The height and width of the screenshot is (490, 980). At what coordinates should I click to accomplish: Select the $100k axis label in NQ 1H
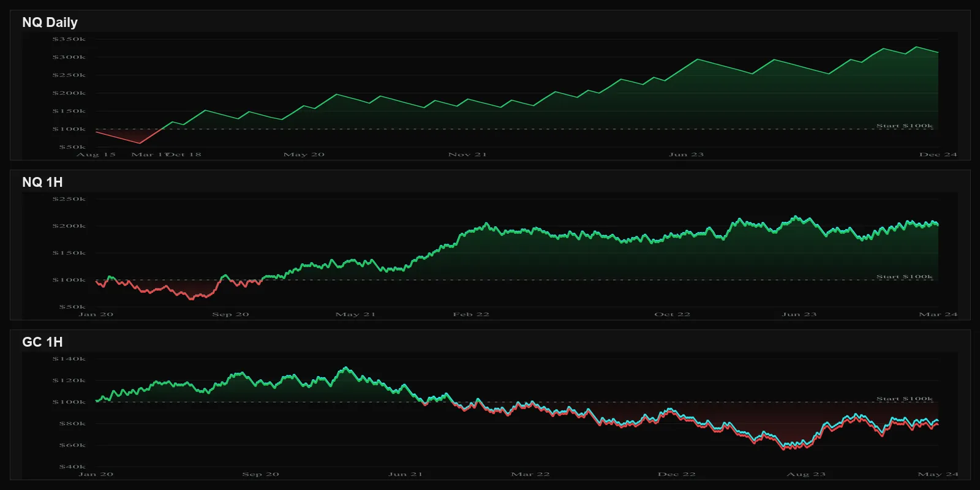(69, 280)
